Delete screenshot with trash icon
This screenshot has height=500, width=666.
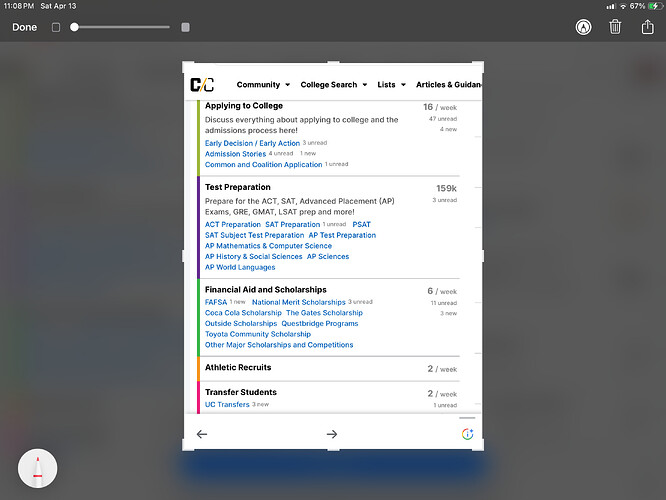(x=615, y=27)
